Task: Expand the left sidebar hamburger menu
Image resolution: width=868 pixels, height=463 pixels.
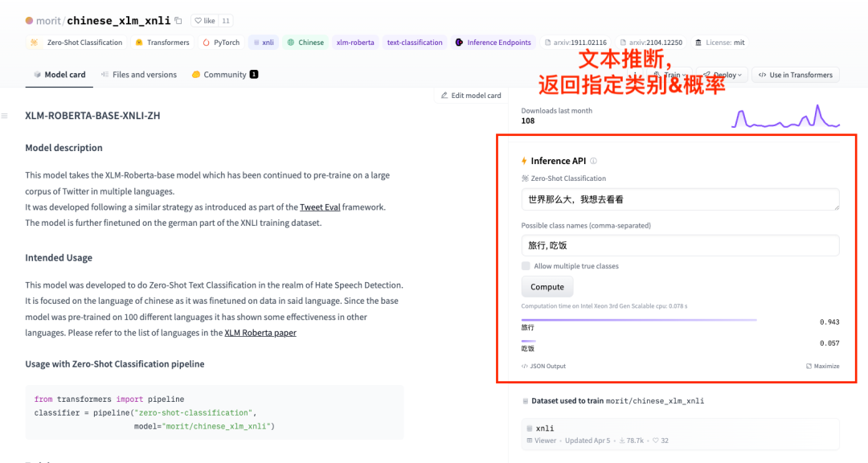Action: (6, 115)
